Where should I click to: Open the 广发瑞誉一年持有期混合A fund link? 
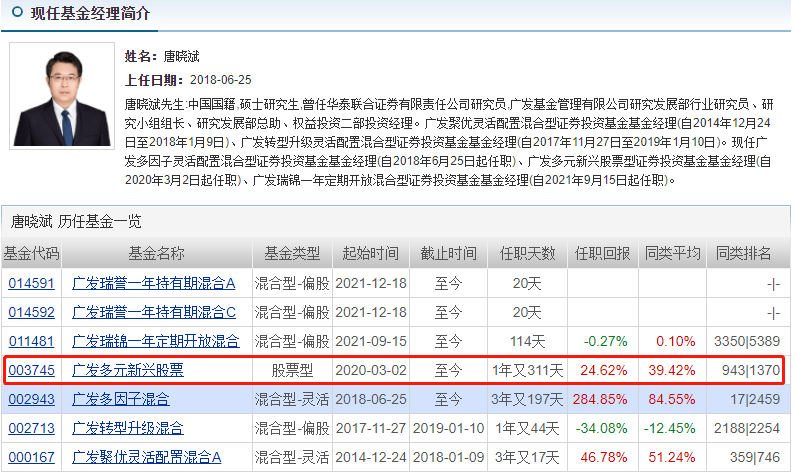tap(154, 283)
